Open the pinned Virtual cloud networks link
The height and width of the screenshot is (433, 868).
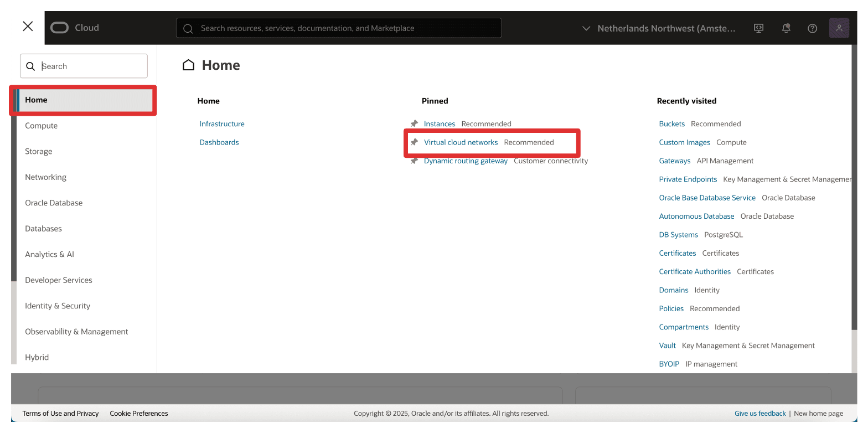[x=461, y=142]
